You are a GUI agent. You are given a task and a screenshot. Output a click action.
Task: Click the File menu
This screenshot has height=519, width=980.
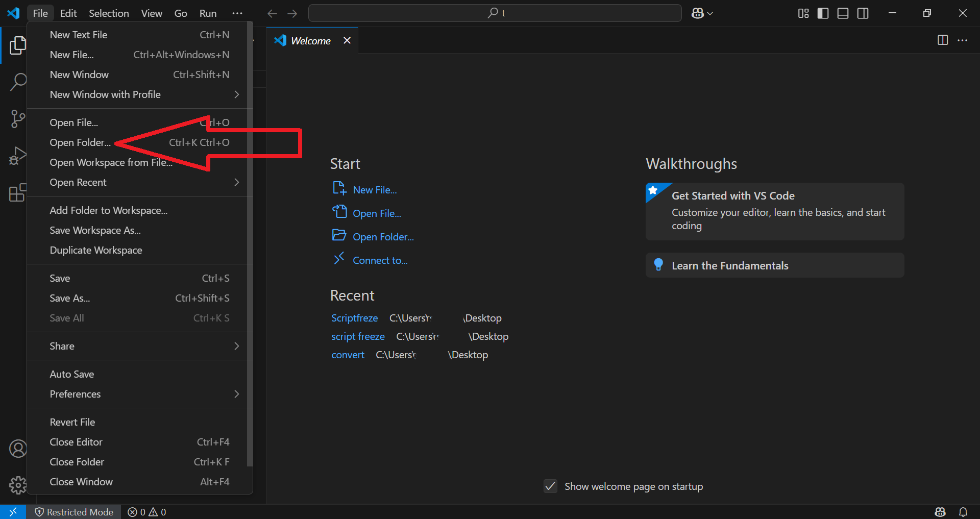[x=40, y=13]
